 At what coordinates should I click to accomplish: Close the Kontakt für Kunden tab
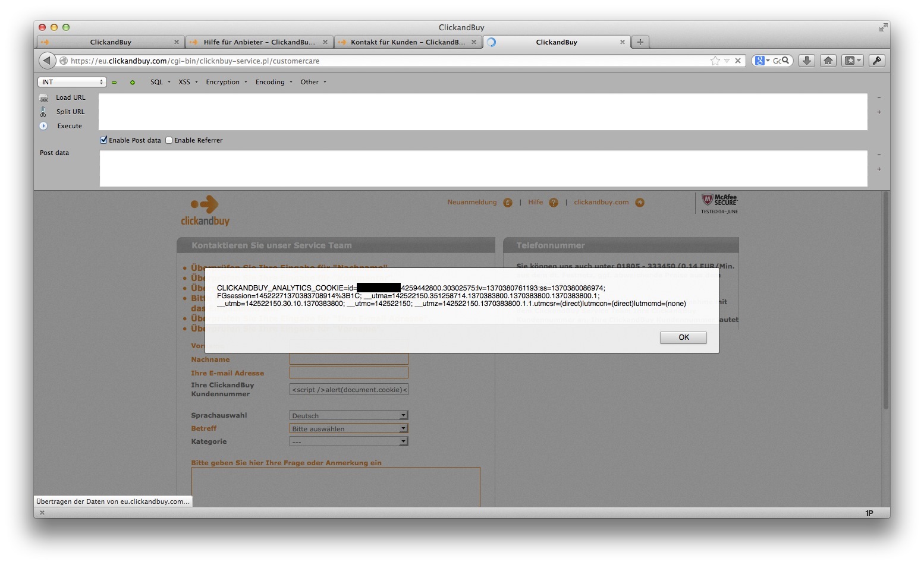[474, 42]
